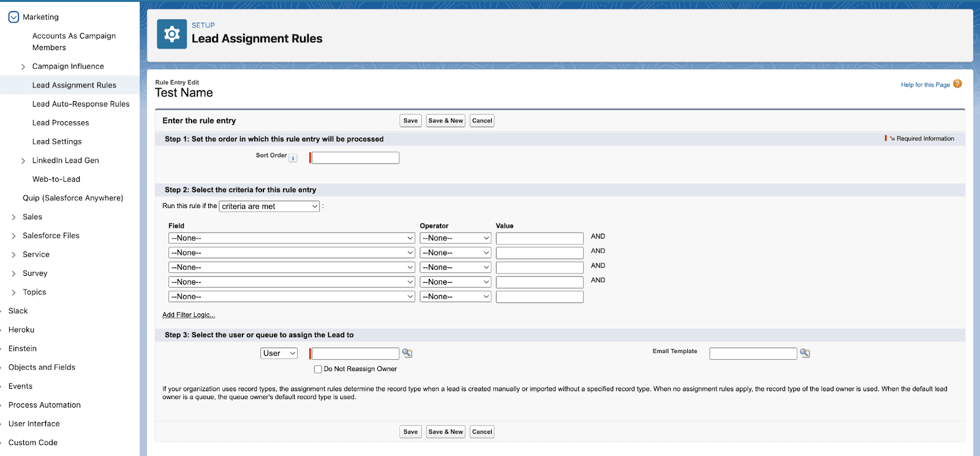
Task: Open the third row Operator dropdown
Action: [456, 267]
